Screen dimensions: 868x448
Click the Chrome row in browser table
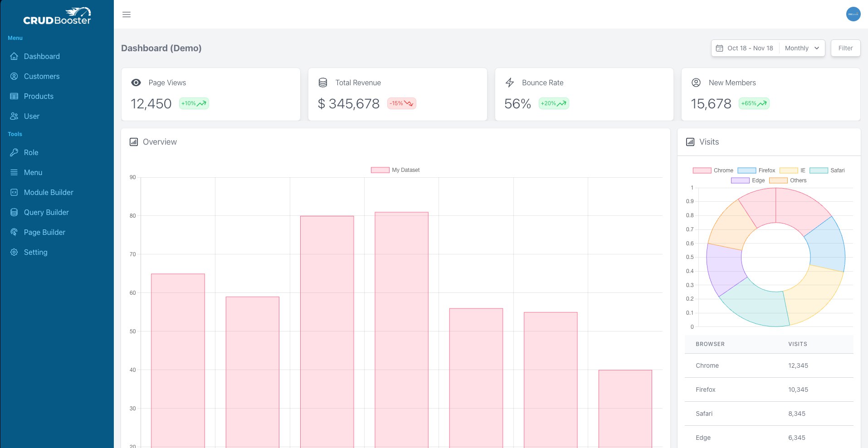tap(769, 365)
